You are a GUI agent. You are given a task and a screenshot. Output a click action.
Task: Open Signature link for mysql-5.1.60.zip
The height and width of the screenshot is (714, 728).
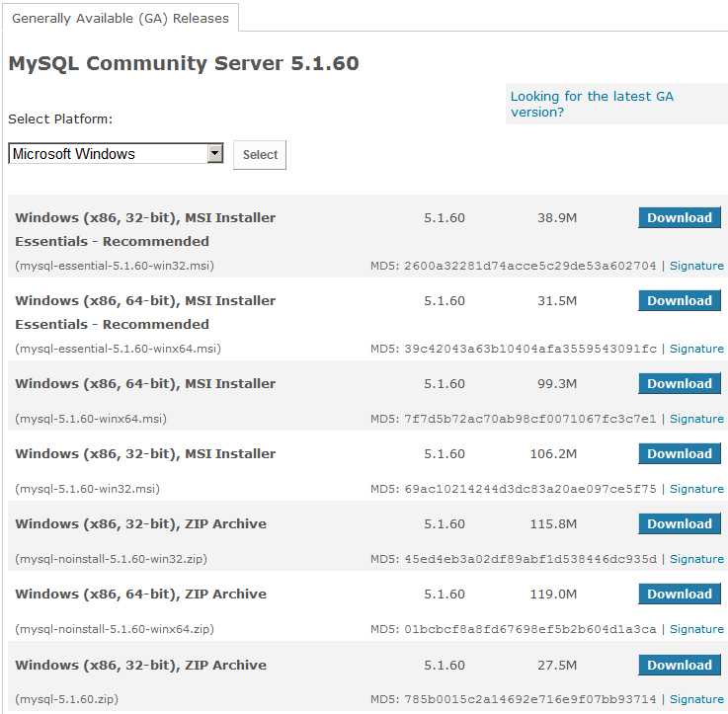coord(696,699)
